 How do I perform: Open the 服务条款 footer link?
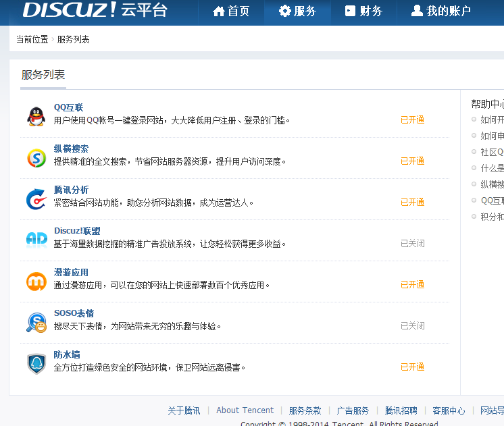(x=305, y=410)
